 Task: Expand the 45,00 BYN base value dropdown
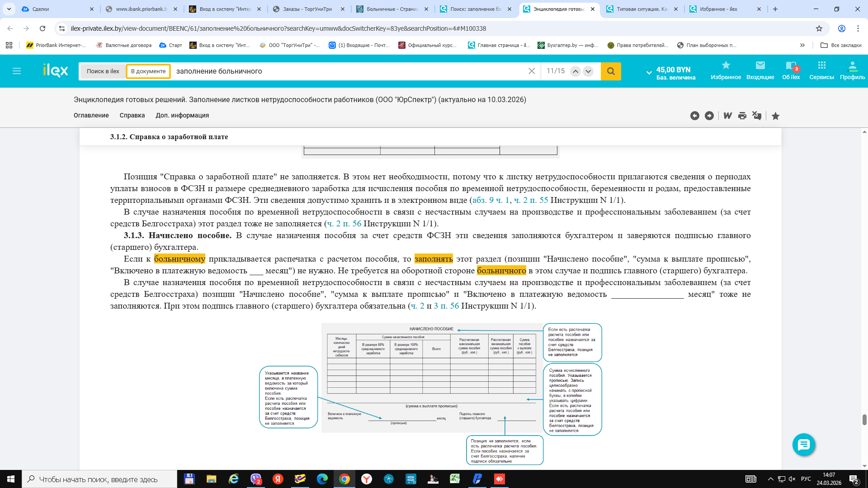coord(649,72)
